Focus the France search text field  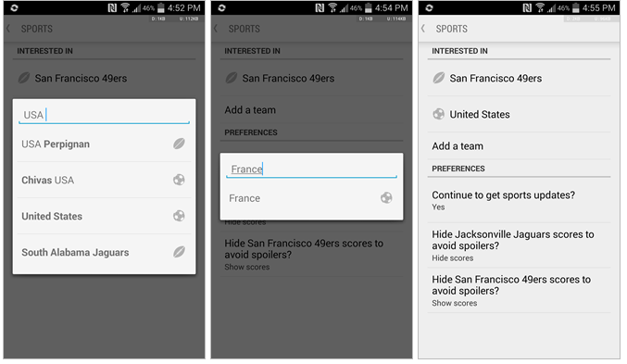tap(311, 169)
